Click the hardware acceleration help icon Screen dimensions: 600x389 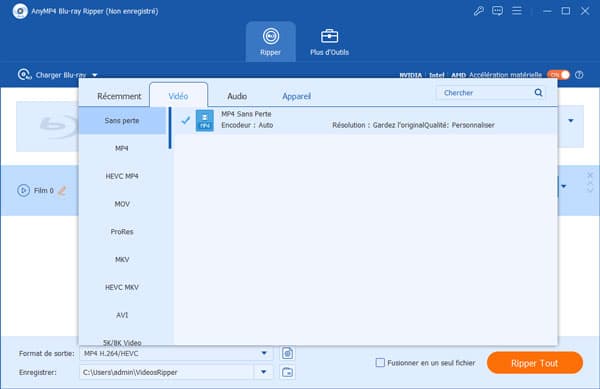click(x=579, y=75)
